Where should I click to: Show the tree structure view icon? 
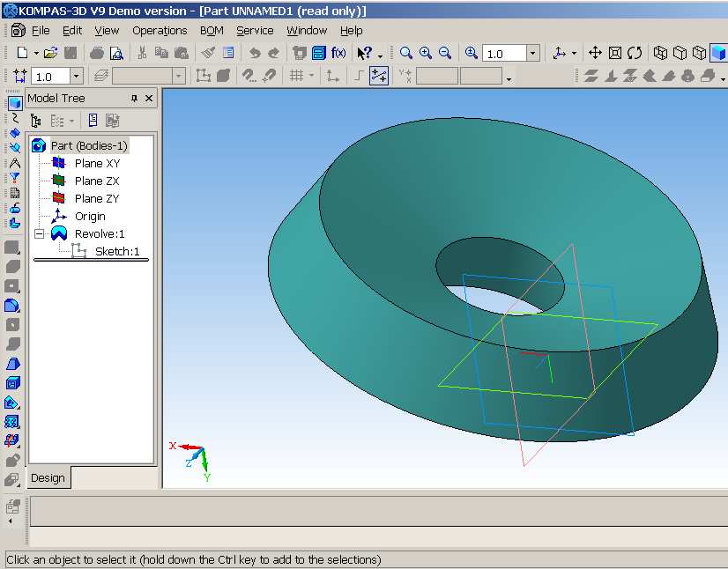36,121
